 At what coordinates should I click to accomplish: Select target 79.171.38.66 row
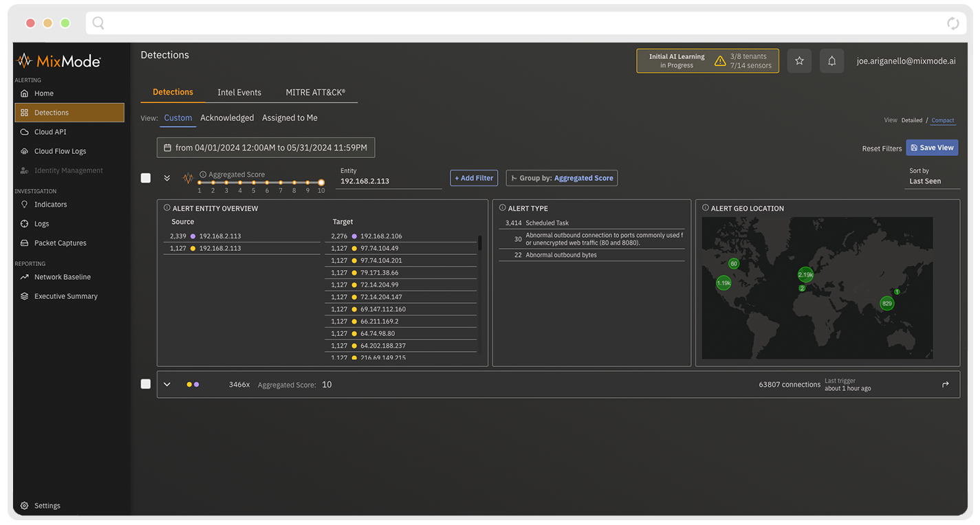400,273
